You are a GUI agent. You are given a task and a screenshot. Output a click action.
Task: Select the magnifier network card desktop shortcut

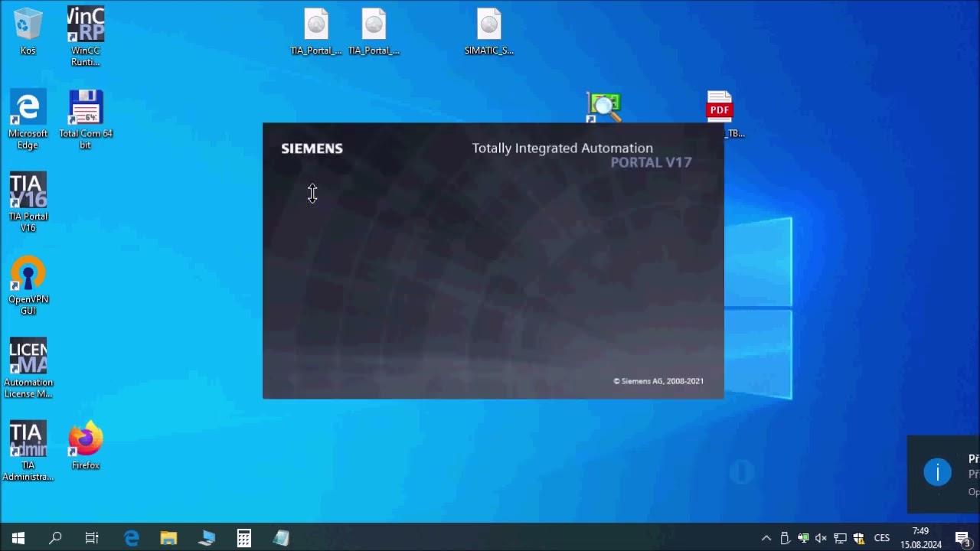(604, 107)
